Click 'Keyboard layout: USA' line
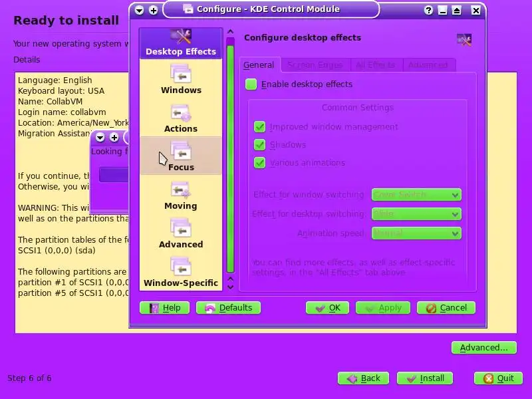 click(61, 91)
